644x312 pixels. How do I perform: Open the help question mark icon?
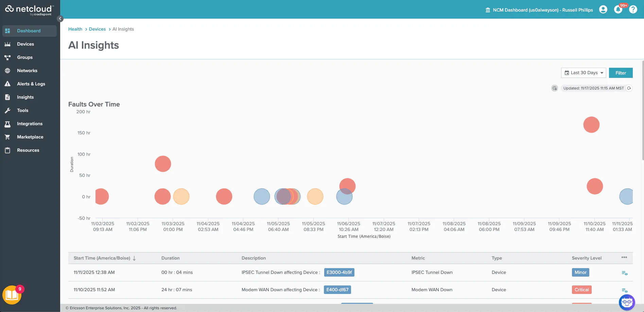[633, 10]
